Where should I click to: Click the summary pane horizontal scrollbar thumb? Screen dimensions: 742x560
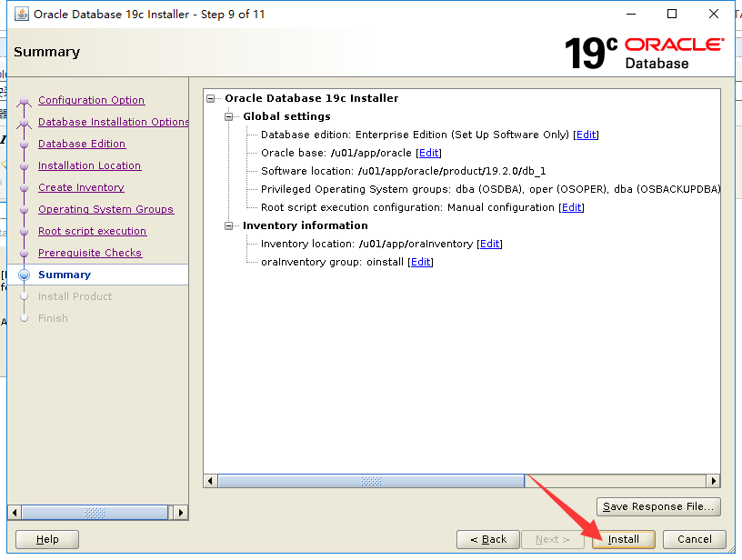tap(371, 482)
